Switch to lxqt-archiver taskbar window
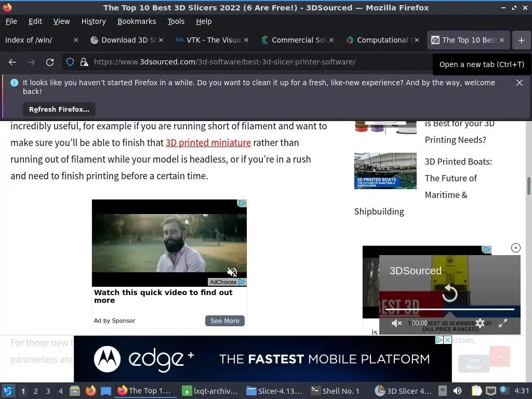This screenshot has width=532, height=399. (210, 391)
